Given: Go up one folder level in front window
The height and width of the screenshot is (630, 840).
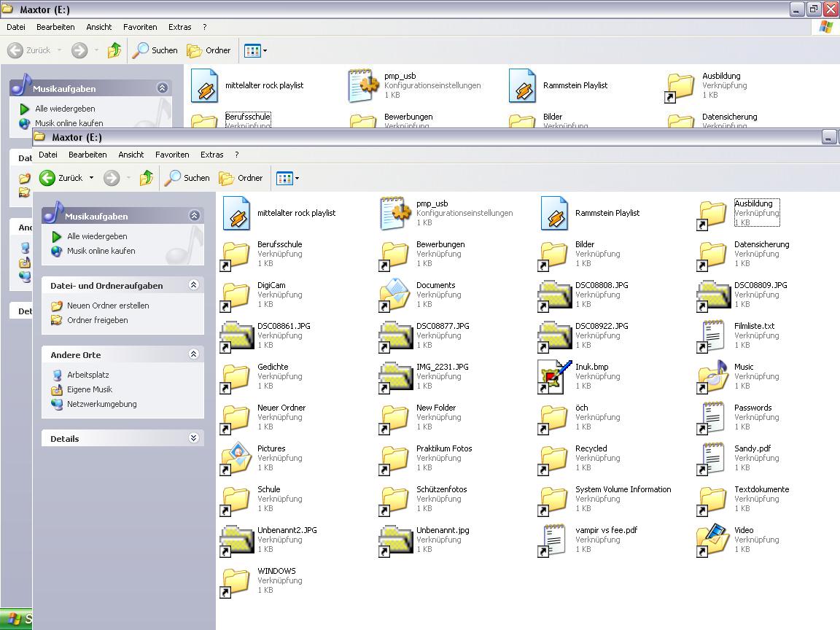Looking at the screenshot, I should [147, 178].
